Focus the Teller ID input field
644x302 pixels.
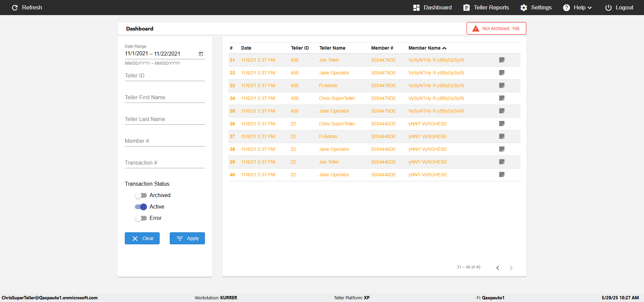click(165, 76)
